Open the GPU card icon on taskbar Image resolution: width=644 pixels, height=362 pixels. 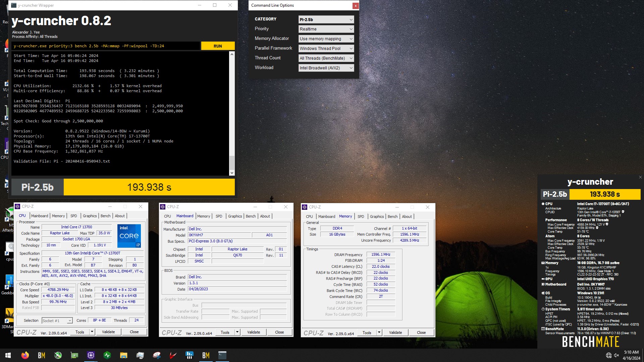74,355
